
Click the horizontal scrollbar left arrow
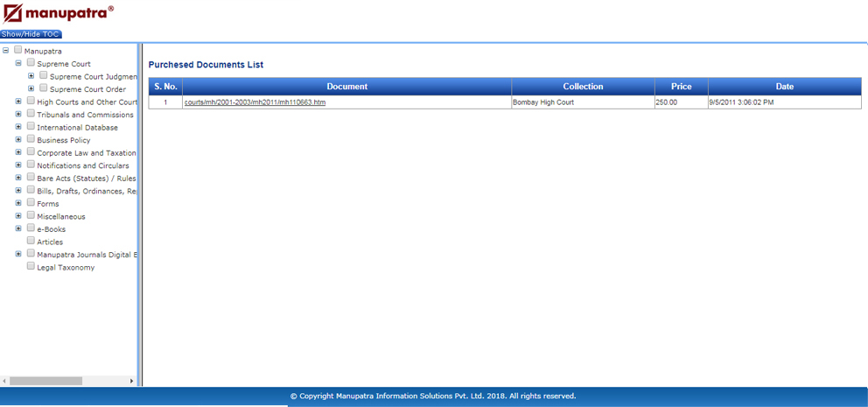4,381
